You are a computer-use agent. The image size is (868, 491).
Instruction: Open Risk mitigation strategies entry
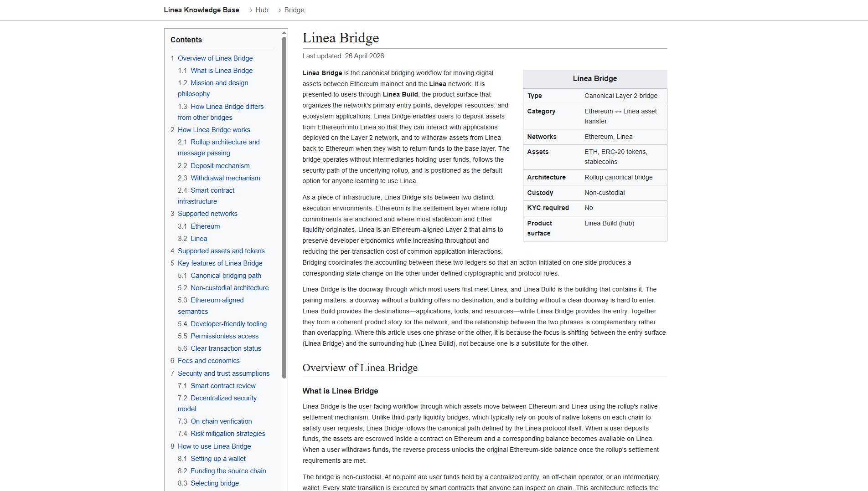click(228, 434)
